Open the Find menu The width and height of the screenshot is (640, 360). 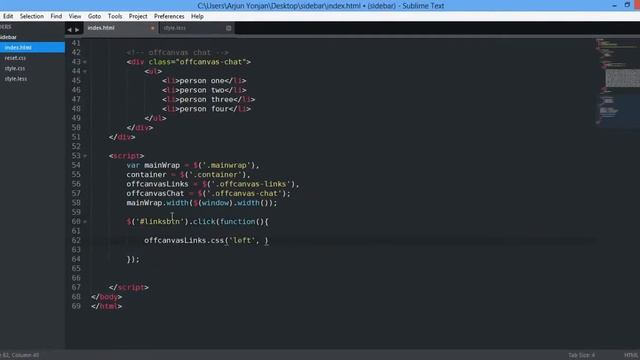56,16
